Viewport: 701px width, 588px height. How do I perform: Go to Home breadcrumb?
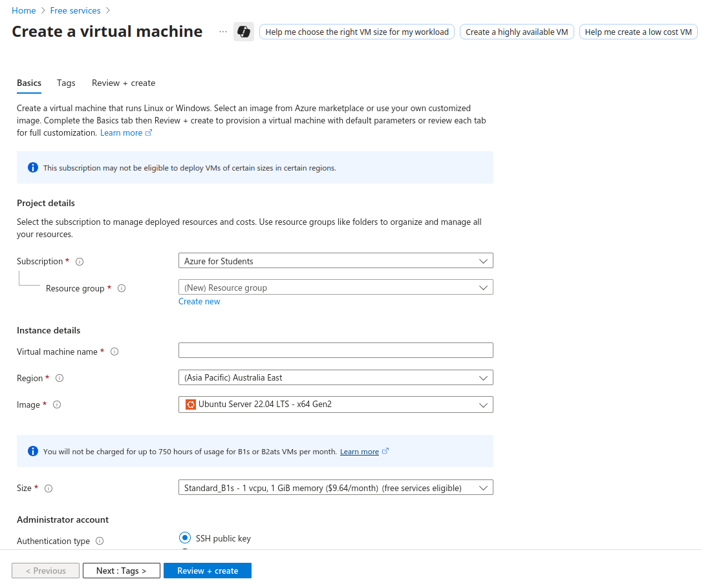[x=24, y=10]
